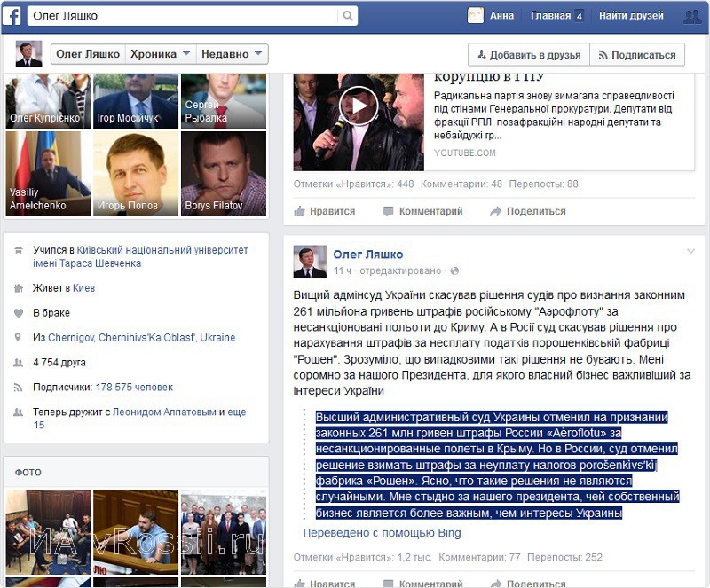Open the friend requests icon
This screenshot has width=710, height=588.
(692, 16)
